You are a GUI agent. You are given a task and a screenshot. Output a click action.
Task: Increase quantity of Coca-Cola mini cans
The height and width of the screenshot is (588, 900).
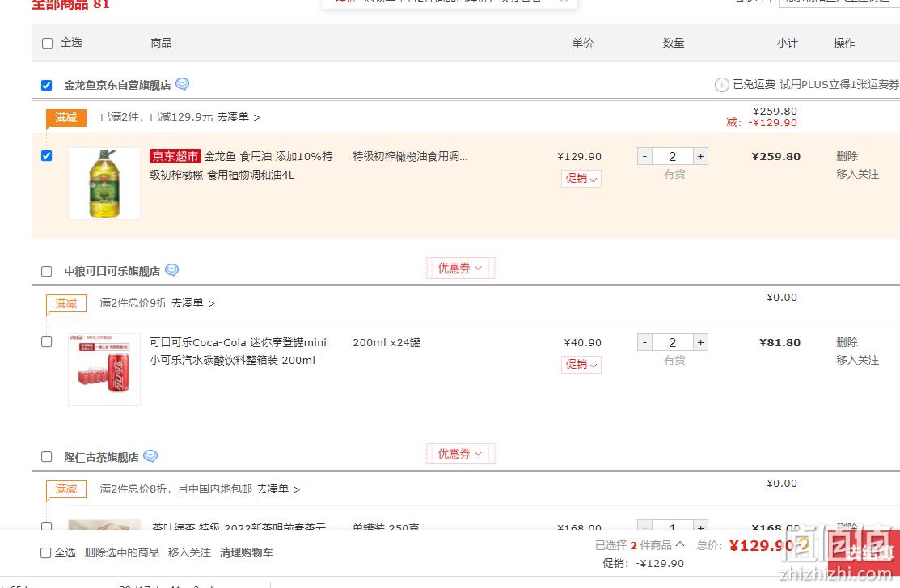[x=700, y=342]
